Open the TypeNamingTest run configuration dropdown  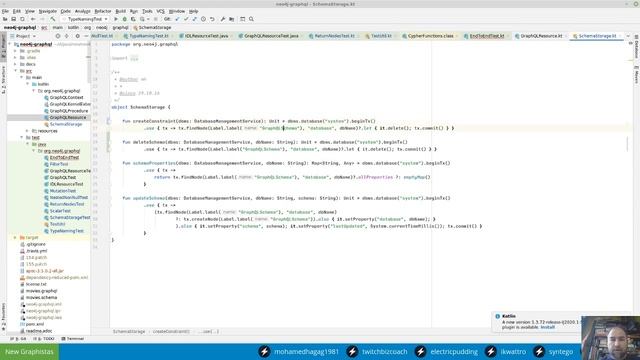(x=85, y=19)
